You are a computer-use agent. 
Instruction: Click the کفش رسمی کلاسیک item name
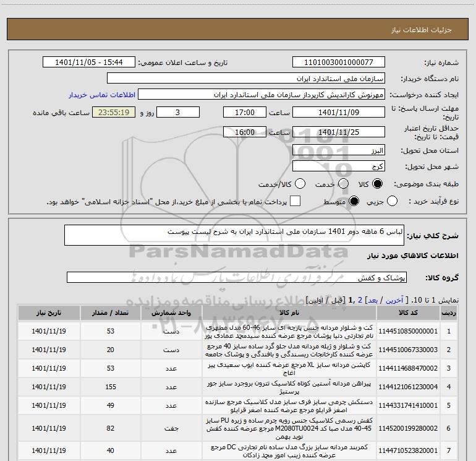pos(289,428)
